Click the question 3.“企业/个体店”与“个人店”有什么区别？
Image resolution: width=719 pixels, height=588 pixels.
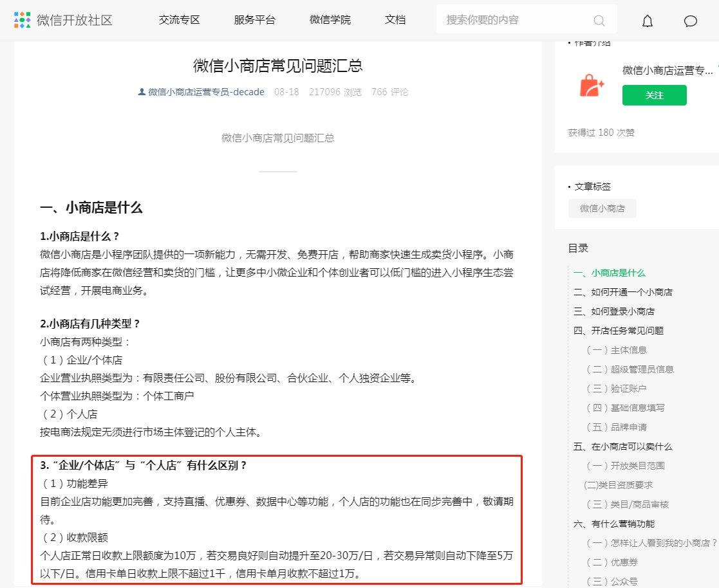[x=144, y=465]
